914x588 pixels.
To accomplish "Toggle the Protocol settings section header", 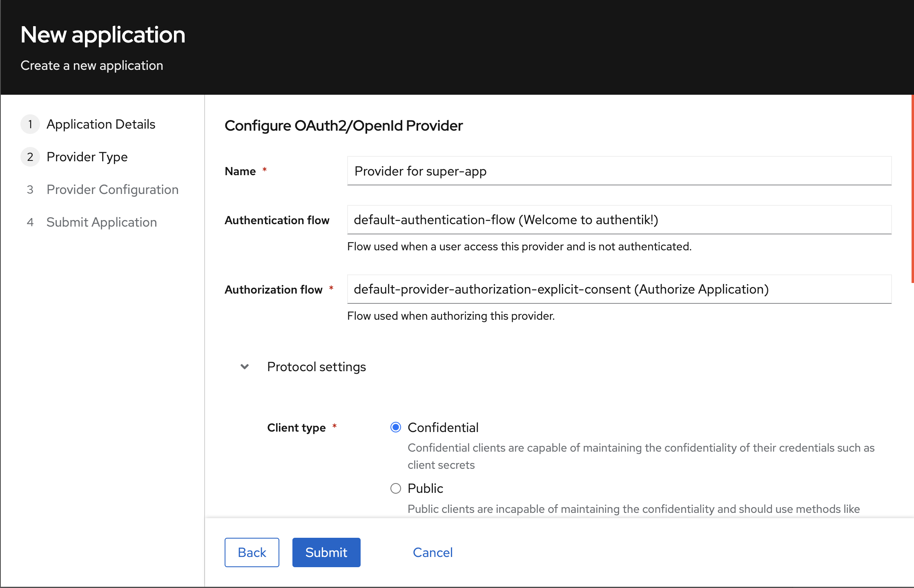I will [x=317, y=367].
